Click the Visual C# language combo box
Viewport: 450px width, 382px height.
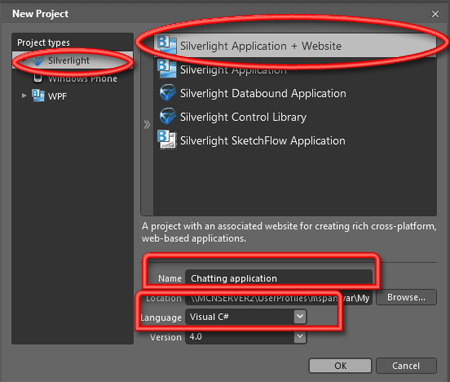point(246,317)
